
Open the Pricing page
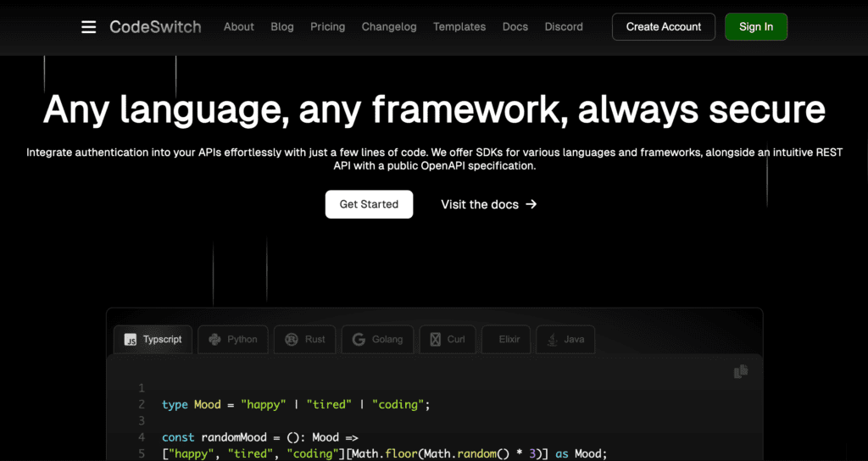pyautogui.click(x=327, y=27)
